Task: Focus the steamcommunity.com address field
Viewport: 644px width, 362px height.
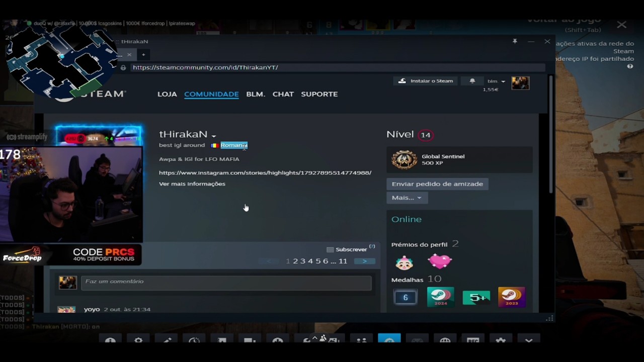Action: (337, 67)
